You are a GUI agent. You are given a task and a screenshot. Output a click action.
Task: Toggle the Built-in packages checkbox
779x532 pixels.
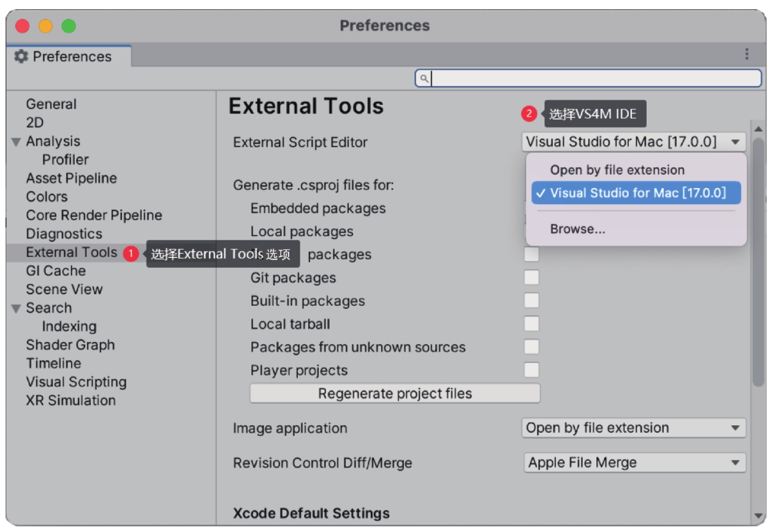click(531, 300)
